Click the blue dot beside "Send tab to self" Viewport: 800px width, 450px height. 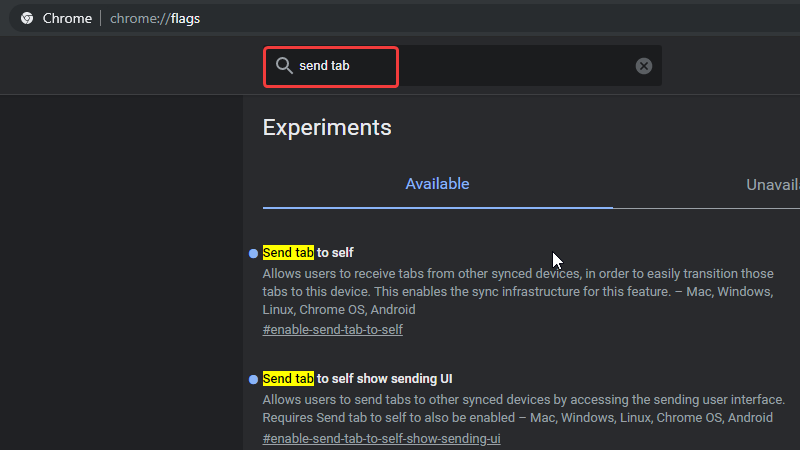click(253, 254)
